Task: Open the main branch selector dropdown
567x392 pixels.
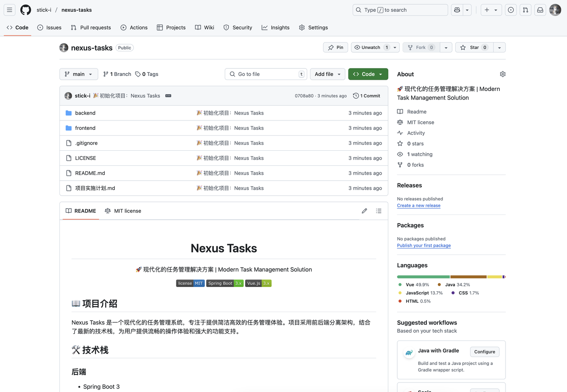Action: [78, 74]
